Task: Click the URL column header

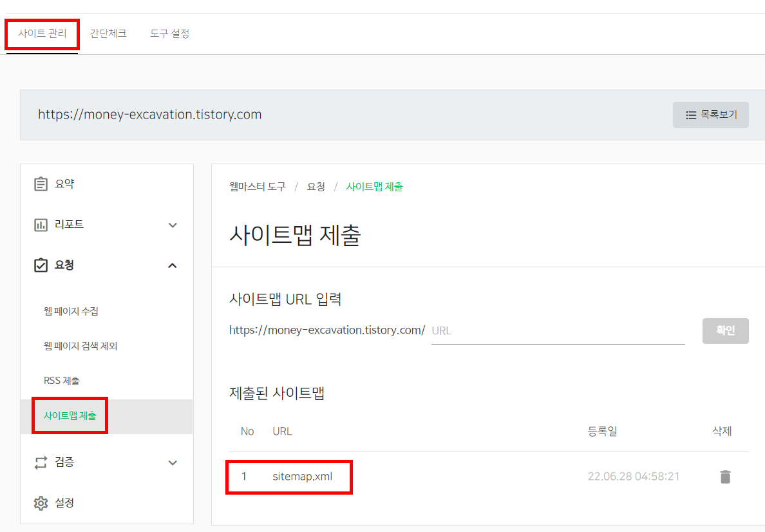Action: 282,432
